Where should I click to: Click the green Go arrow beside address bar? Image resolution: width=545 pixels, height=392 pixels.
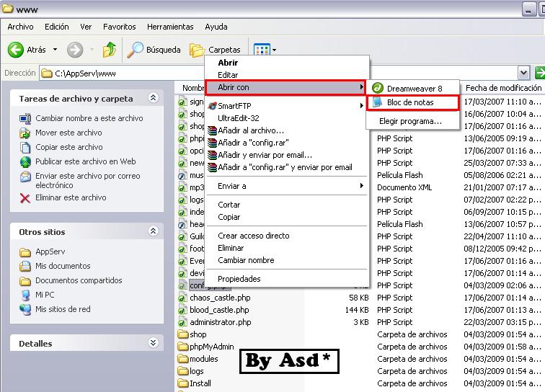(x=540, y=73)
